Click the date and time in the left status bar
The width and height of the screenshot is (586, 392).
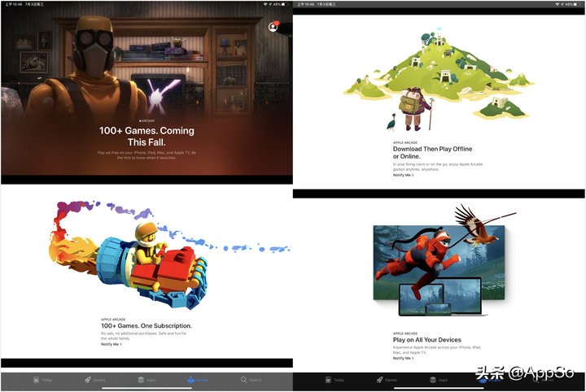click(x=24, y=4)
